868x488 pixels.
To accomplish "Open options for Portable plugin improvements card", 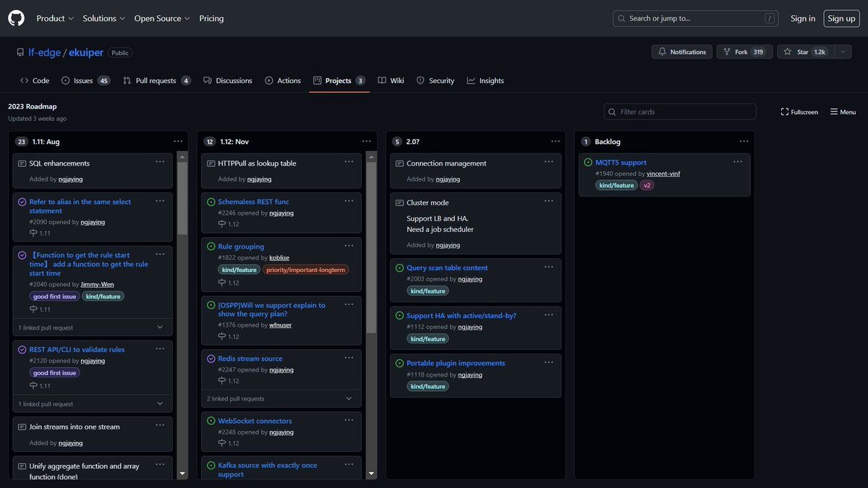I will (549, 361).
